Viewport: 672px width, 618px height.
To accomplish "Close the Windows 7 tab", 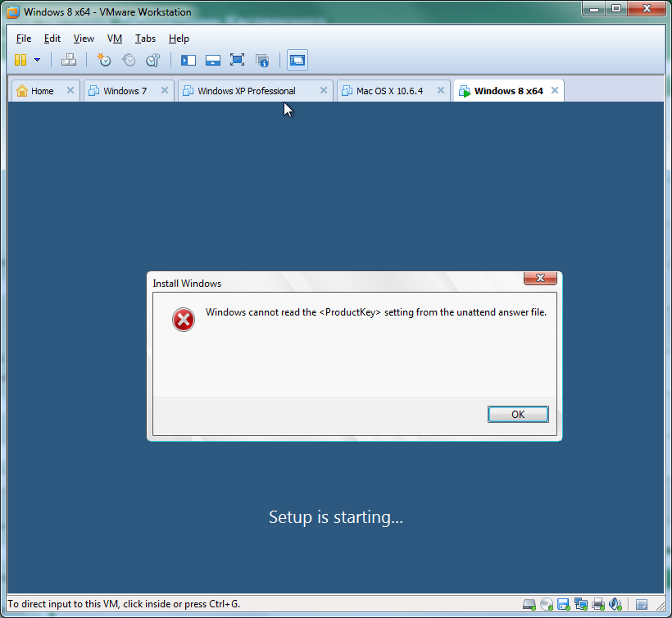I will pyautogui.click(x=165, y=90).
